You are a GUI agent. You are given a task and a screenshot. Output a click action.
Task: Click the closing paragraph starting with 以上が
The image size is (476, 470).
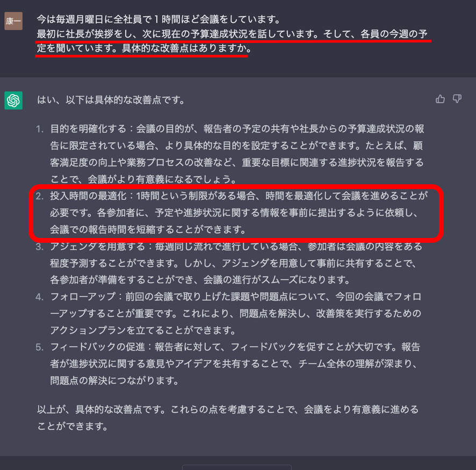tap(228, 418)
